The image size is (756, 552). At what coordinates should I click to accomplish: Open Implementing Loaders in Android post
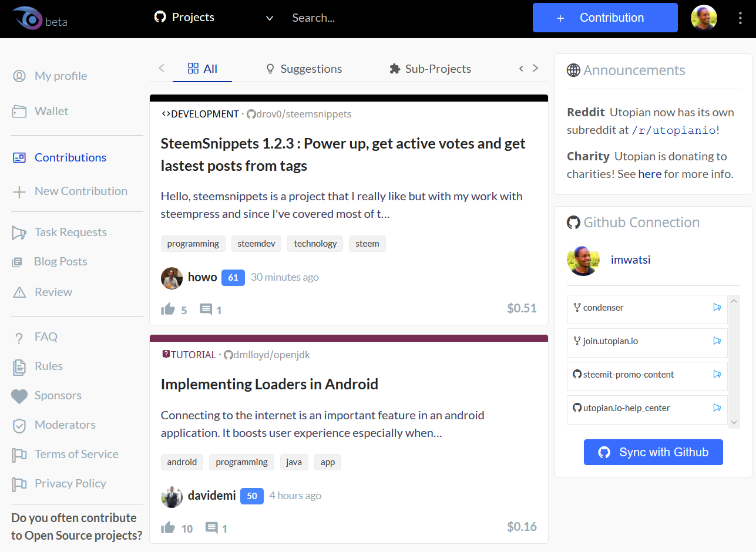270,384
